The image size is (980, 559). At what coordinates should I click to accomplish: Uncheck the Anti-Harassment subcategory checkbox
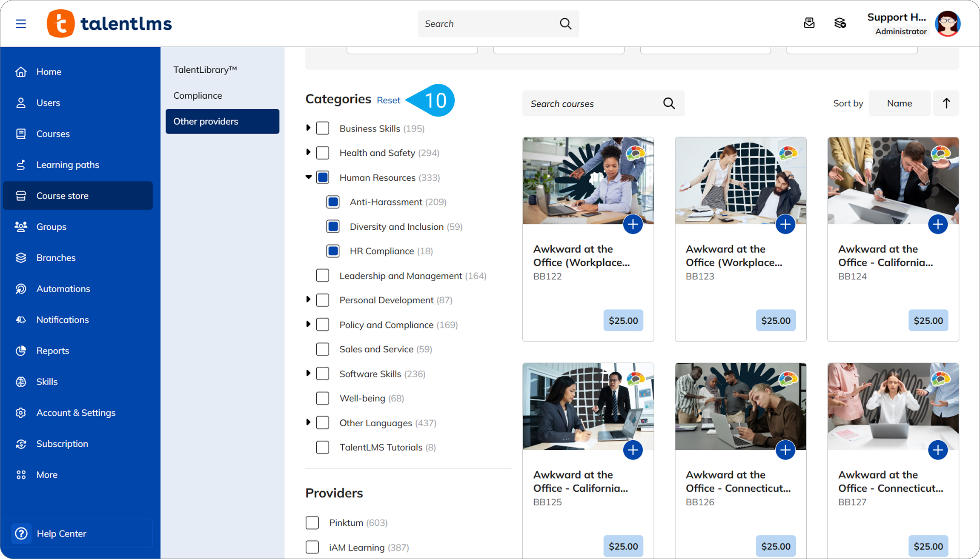(333, 202)
